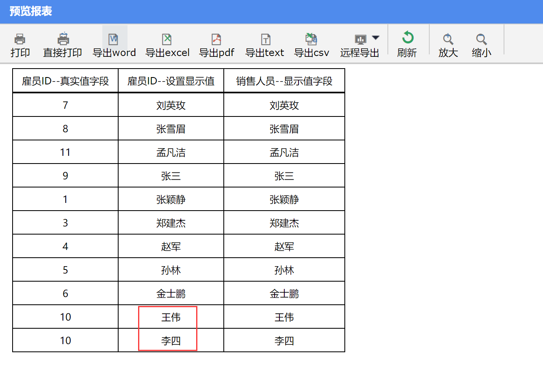
Task: Click the 预览报表 title text
Action: 31,11
